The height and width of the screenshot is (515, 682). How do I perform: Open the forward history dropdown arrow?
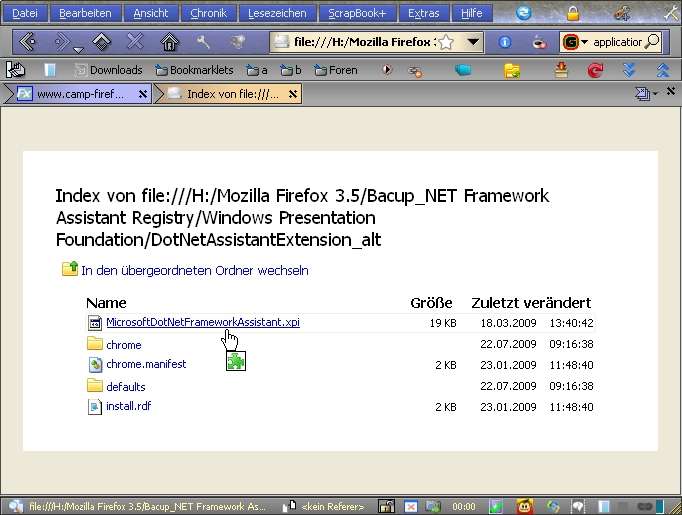pos(78,50)
